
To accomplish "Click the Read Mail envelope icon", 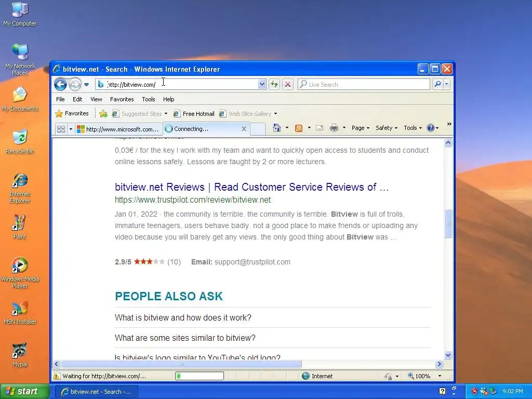I will 320,128.
